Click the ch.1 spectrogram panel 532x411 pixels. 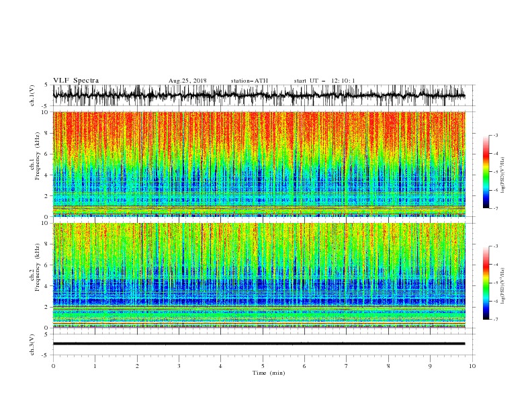point(259,164)
